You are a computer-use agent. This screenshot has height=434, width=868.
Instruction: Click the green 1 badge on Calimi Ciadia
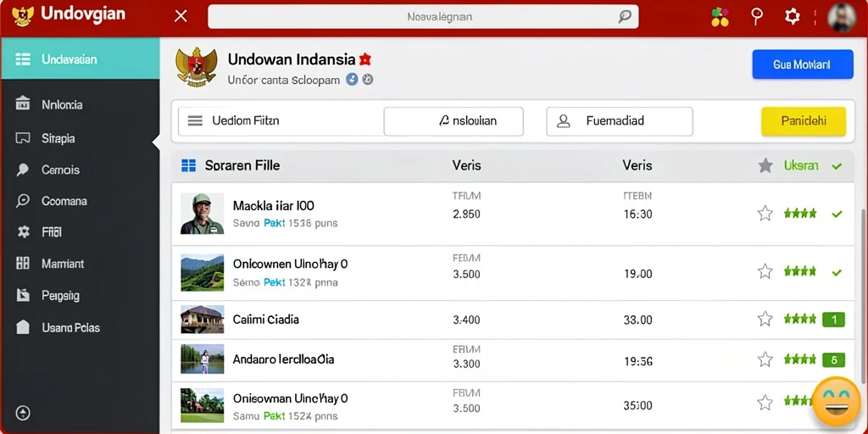click(834, 320)
